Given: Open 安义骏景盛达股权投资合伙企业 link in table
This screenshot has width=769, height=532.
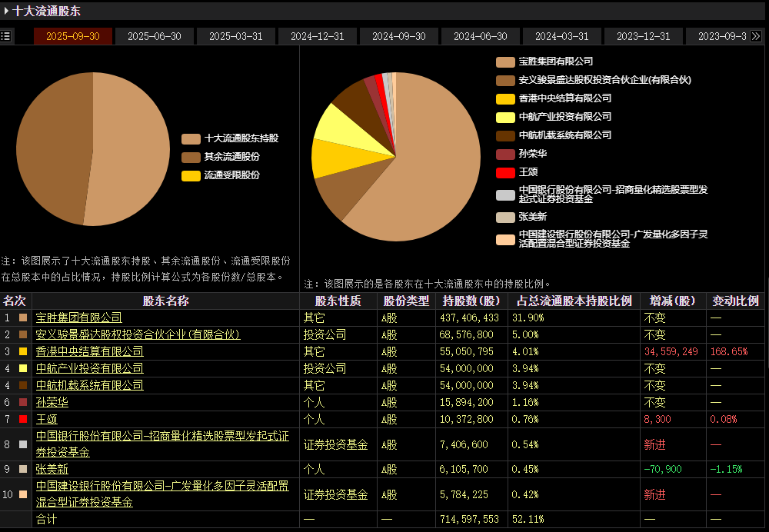Looking at the screenshot, I should click(x=138, y=334).
